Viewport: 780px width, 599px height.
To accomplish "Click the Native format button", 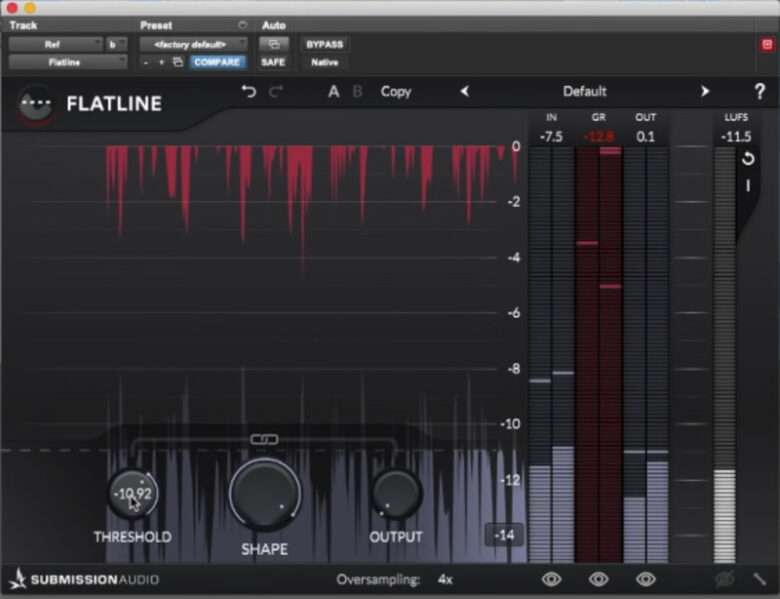I will pos(324,62).
